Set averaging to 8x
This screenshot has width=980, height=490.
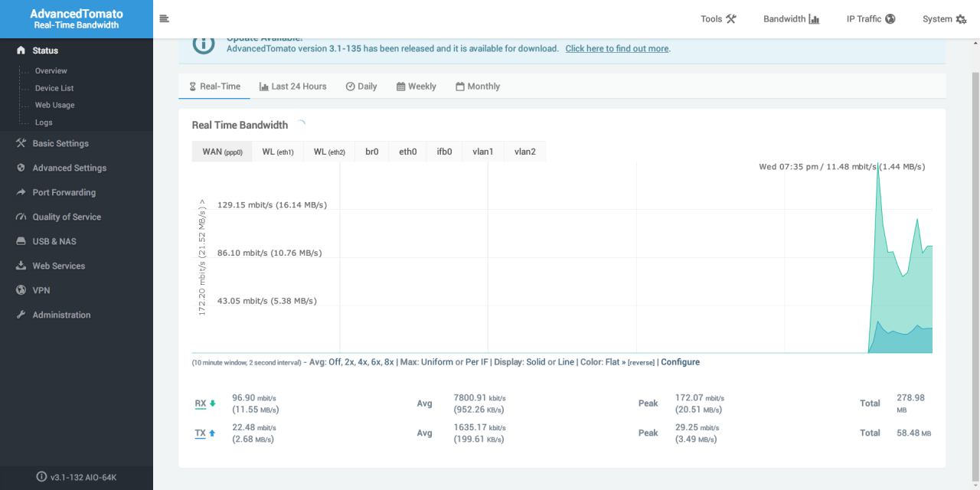389,362
